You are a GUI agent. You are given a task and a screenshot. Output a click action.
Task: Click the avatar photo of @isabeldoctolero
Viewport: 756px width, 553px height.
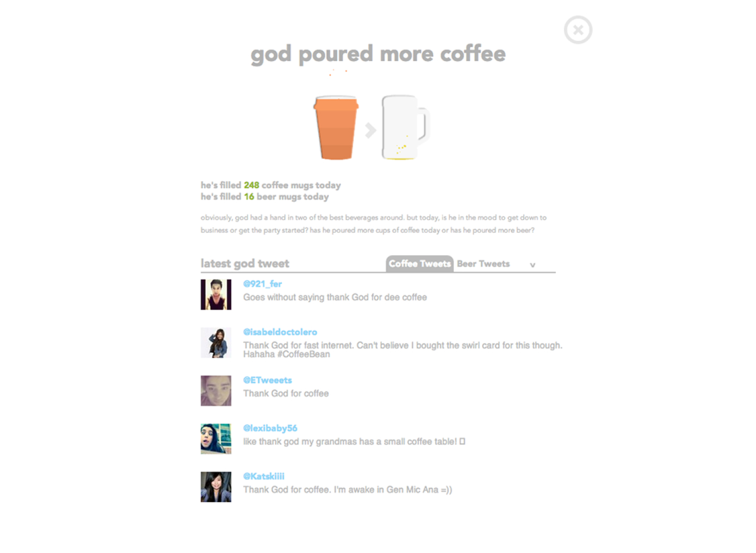click(x=216, y=342)
